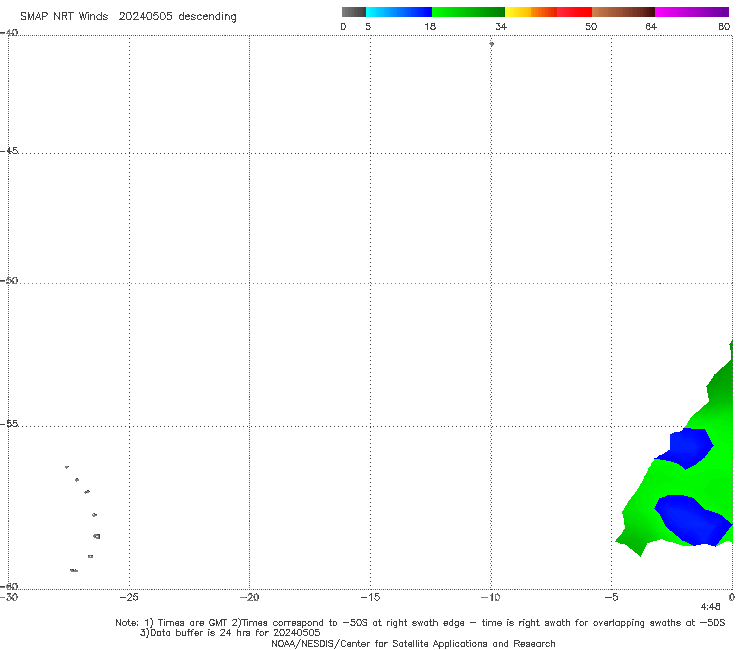Click the lower blue wind patch near -58
The image size is (740, 650).
[693, 522]
